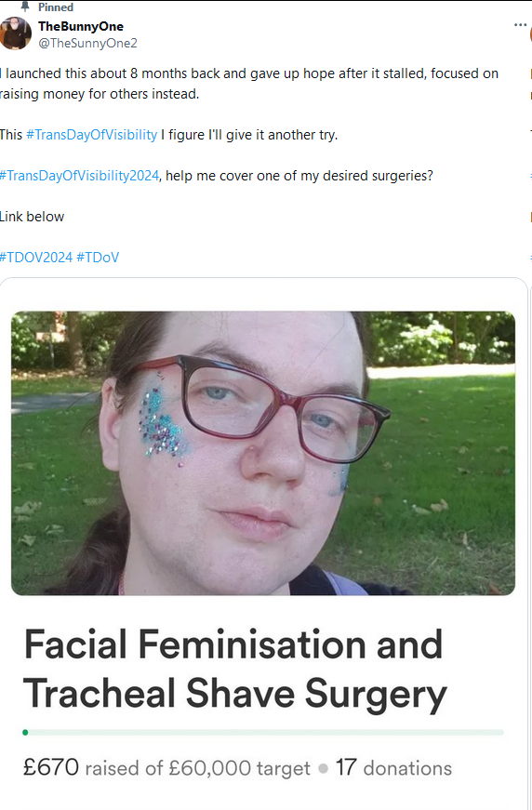The image size is (532, 810).
Task: Open TheBunnyOne's profile avatar
Action: [x=15, y=33]
